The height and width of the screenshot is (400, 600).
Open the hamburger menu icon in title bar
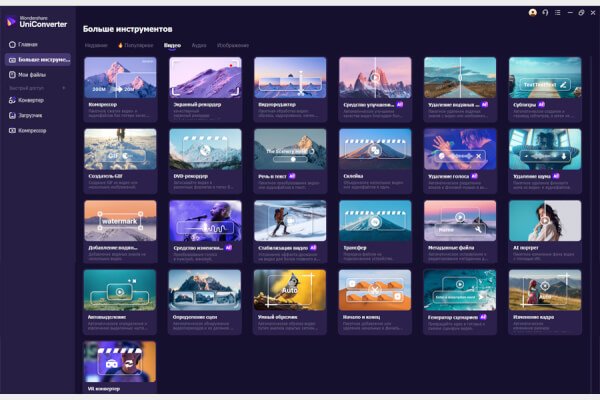tap(558, 13)
